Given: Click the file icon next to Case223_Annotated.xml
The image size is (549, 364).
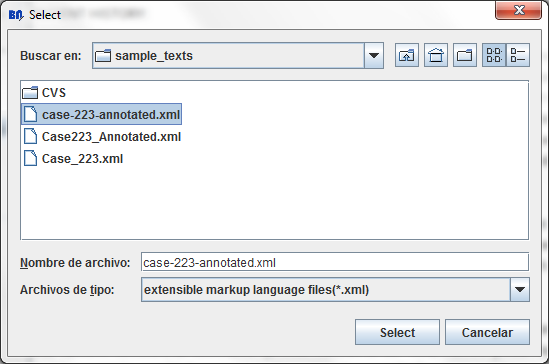Looking at the screenshot, I should click(x=30, y=136).
